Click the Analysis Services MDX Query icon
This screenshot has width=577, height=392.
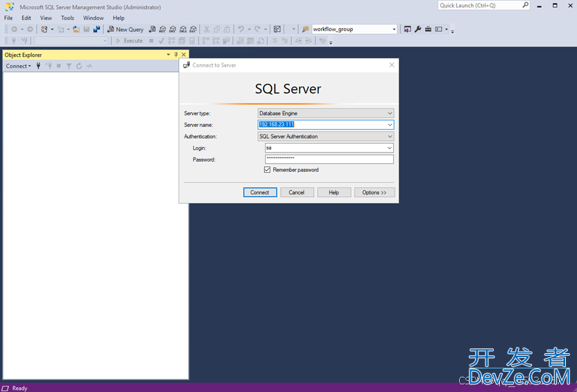pos(162,29)
